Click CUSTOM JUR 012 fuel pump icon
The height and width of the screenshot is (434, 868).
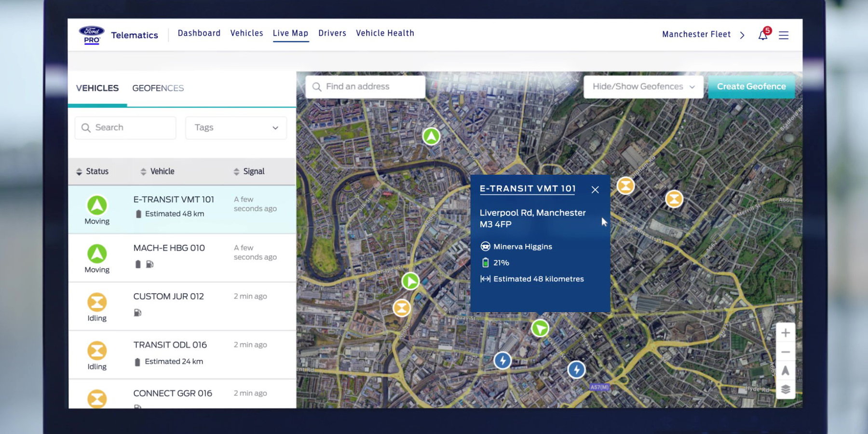(137, 312)
